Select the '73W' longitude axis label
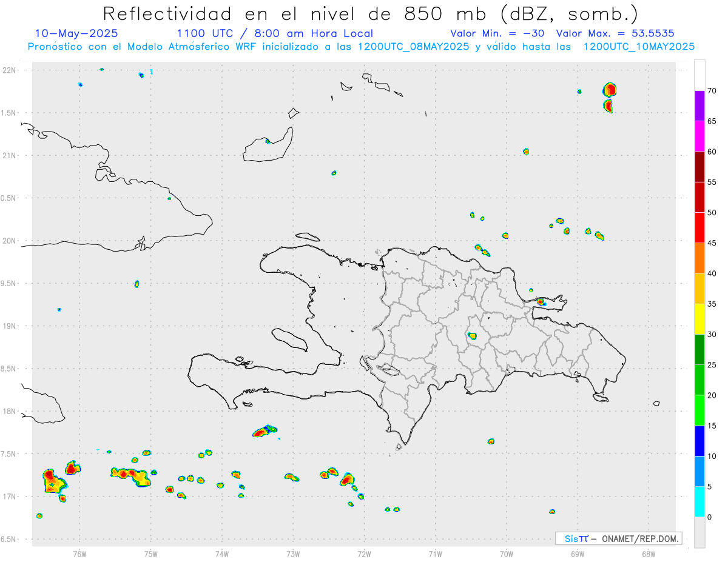Screen dimensions: 728x562 (293, 553)
